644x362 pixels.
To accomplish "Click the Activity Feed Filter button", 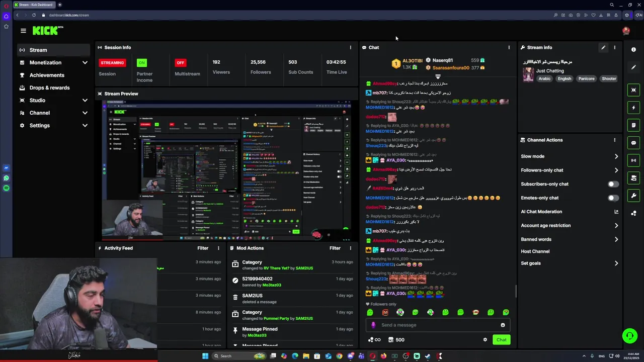I will (203, 248).
